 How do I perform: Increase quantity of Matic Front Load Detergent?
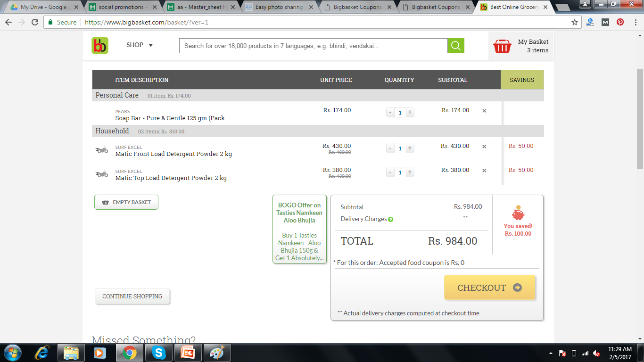(410, 148)
